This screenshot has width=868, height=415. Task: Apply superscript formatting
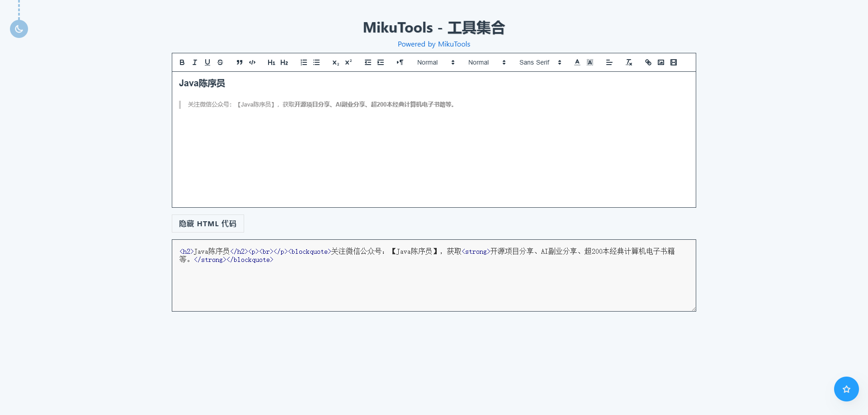coord(348,62)
